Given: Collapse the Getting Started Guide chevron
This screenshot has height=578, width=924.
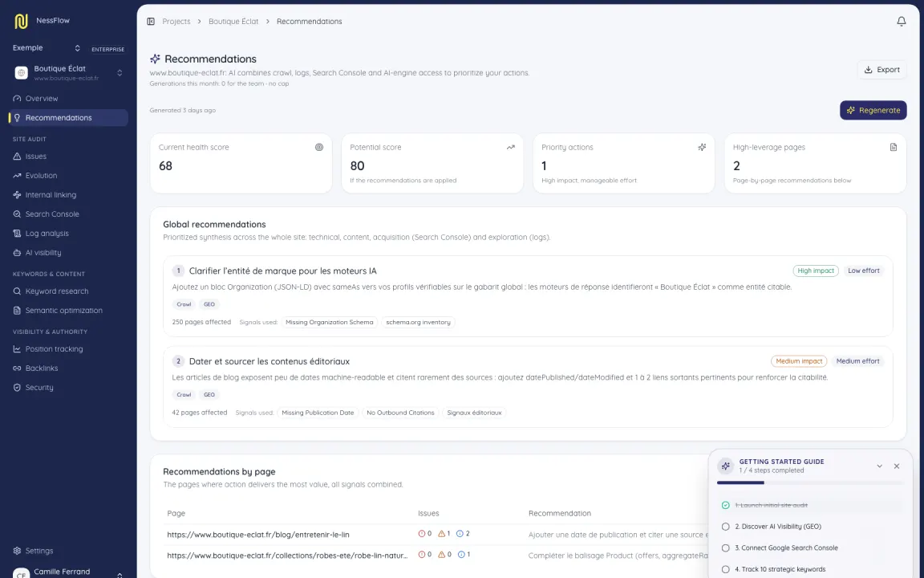Looking at the screenshot, I should (x=879, y=466).
